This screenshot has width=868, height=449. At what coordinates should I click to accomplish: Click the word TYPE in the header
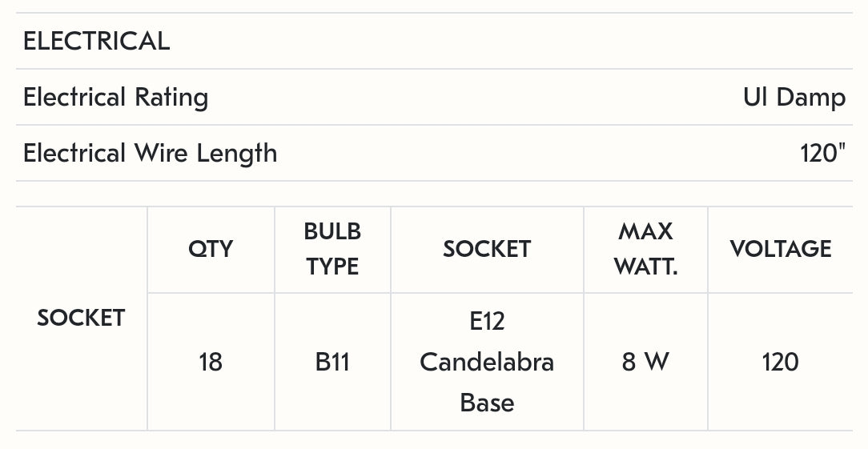point(332,267)
